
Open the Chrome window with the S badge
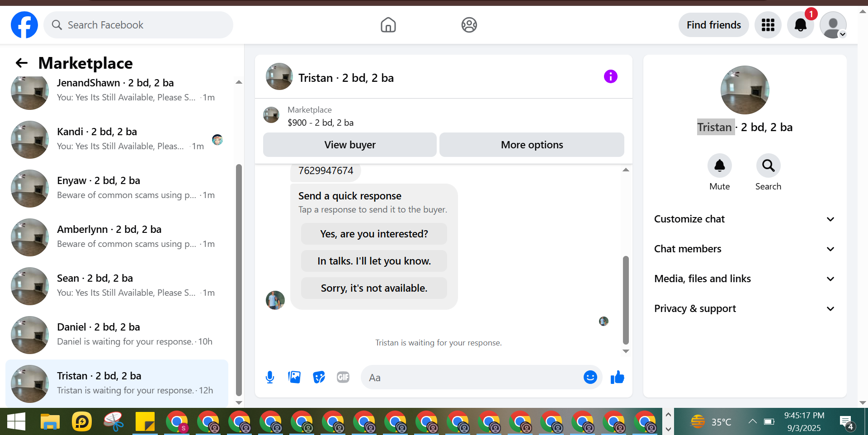177,422
